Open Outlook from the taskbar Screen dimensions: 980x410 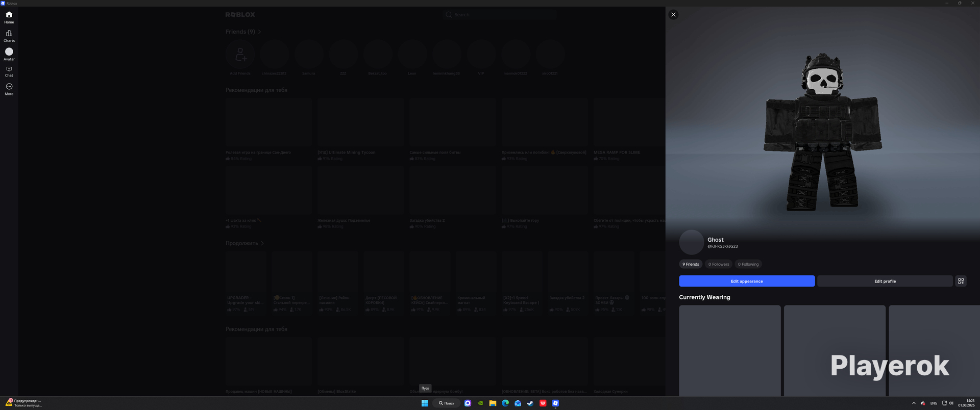[518, 403]
